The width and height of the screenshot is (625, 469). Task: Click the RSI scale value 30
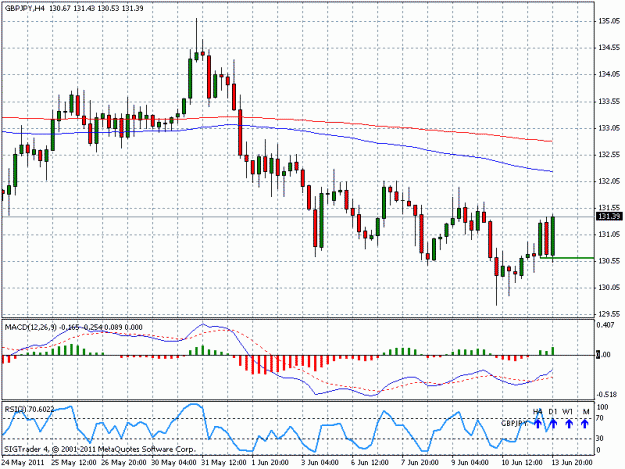(601, 438)
